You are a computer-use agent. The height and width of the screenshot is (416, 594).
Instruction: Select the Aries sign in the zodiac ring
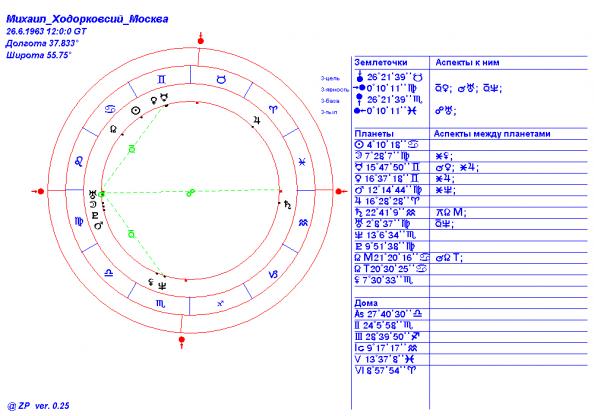pyautogui.click(x=273, y=109)
